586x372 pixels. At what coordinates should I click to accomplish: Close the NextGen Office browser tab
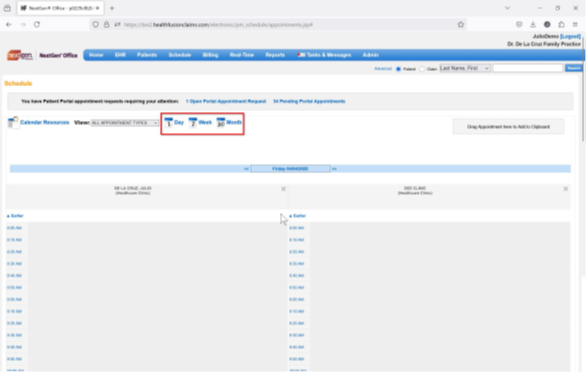point(98,8)
